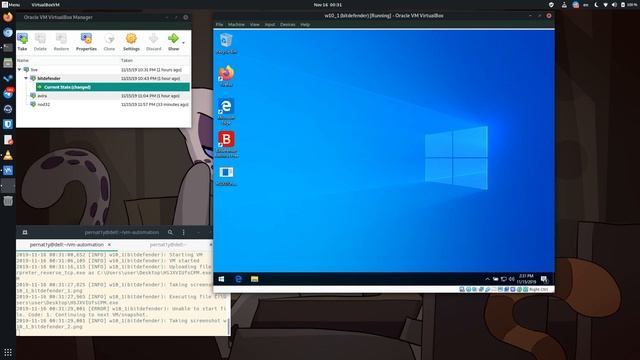Click the terminal search icon

[170, 232]
